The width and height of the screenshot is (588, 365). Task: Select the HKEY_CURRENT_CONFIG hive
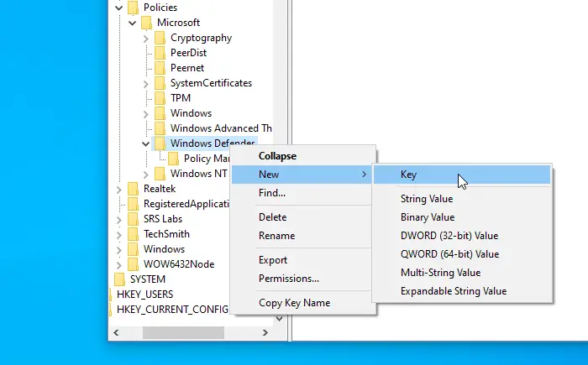pos(172,310)
